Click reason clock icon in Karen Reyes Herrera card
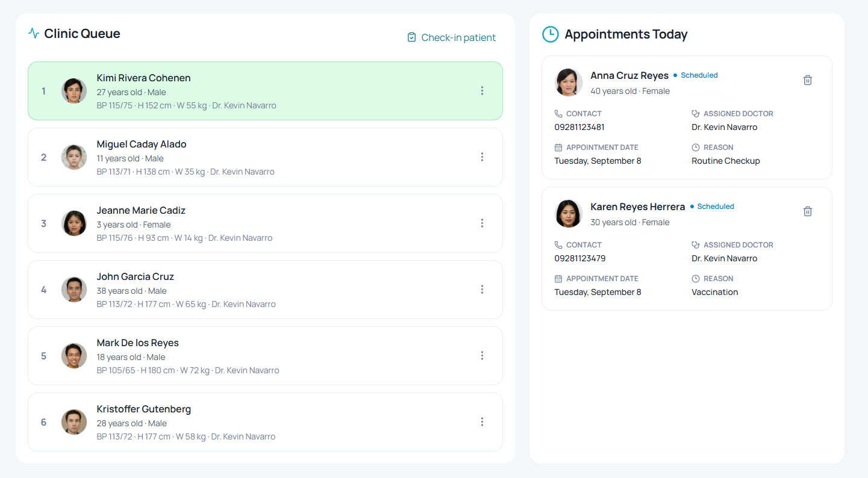The height and width of the screenshot is (478, 868). coord(696,279)
